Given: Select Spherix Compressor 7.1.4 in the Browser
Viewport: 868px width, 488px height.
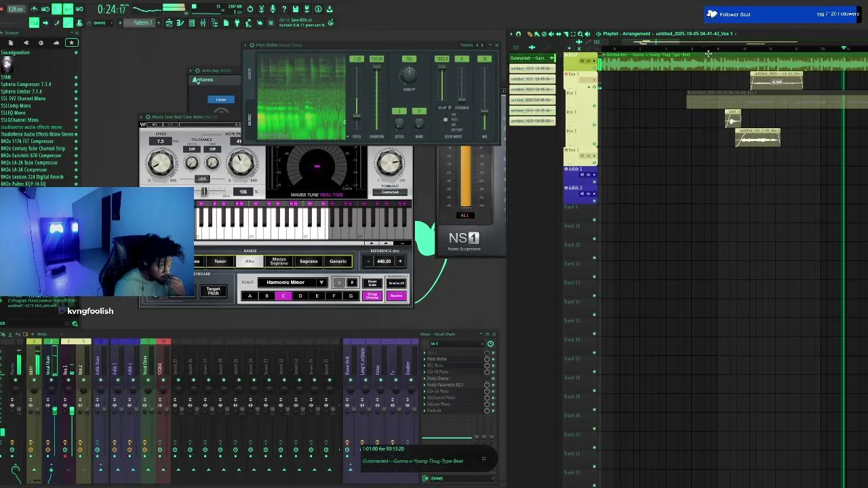Looking at the screenshot, I should pos(26,84).
